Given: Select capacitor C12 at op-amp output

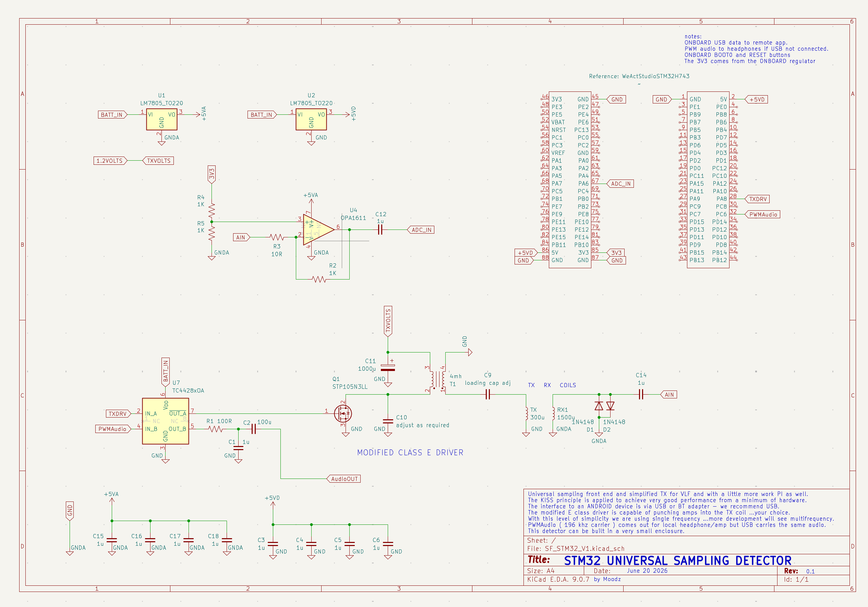Looking at the screenshot, I should tap(380, 229).
